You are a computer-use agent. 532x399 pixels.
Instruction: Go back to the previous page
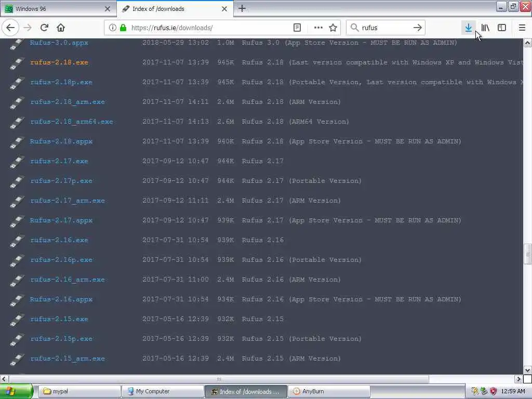10,28
